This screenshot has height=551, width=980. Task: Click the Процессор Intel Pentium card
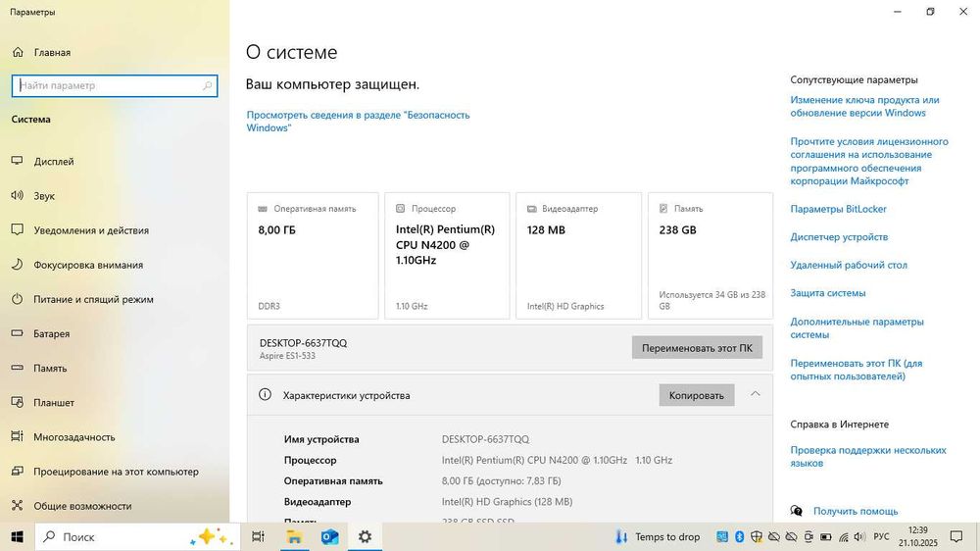pos(447,256)
